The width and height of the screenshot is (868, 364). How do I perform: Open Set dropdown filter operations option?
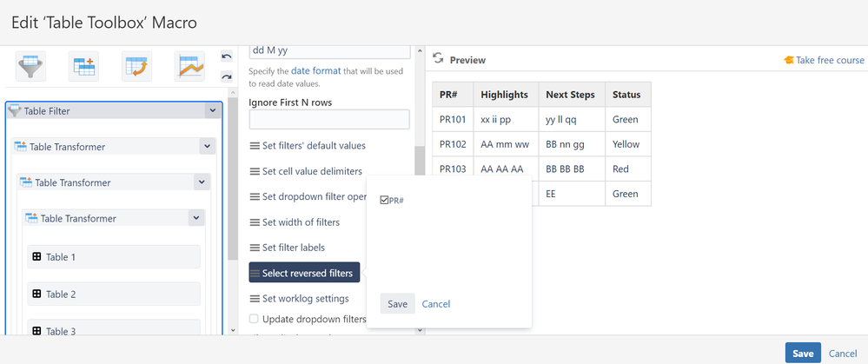click(308, 197)
